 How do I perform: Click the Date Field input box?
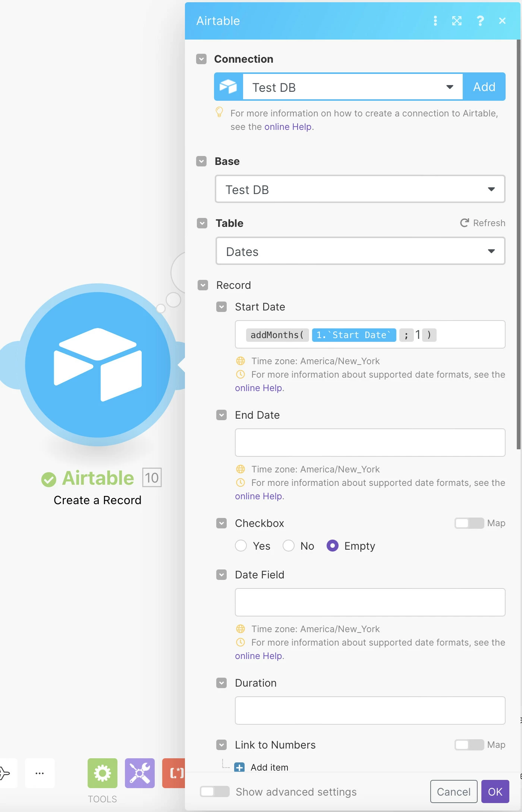(370, 602)
